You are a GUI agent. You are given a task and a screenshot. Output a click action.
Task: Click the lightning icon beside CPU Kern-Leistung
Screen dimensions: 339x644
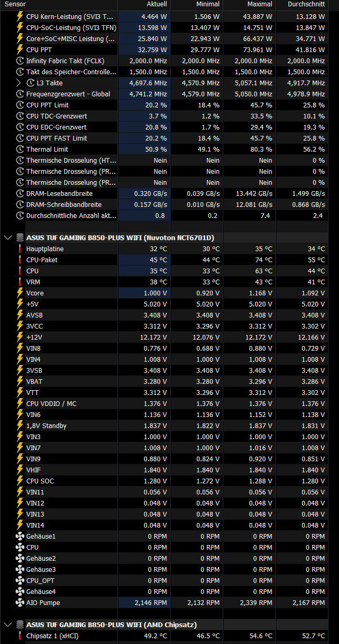20,16
